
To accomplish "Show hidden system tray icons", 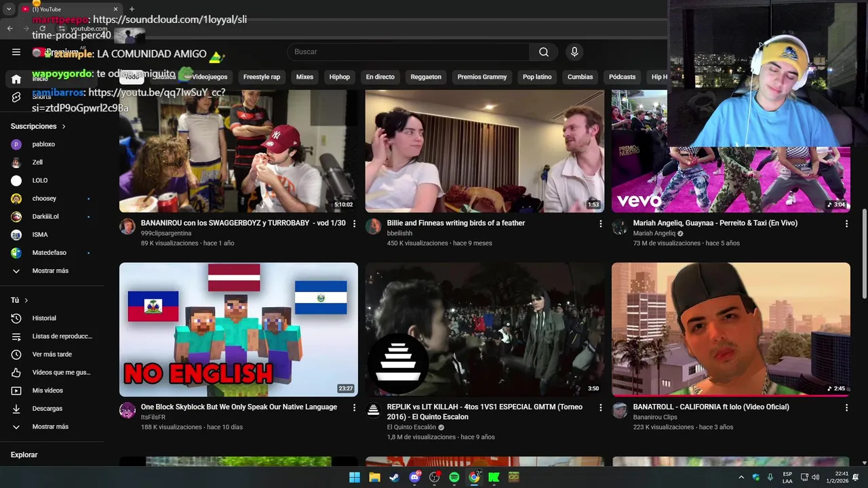I will tap(741, 477).
